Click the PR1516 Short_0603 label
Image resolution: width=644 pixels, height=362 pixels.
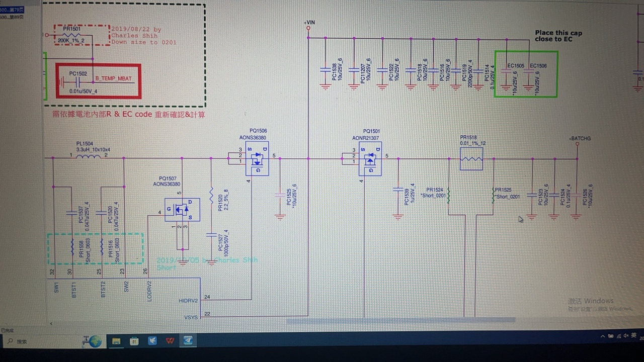pyautogui.click(x=114, y=250)
